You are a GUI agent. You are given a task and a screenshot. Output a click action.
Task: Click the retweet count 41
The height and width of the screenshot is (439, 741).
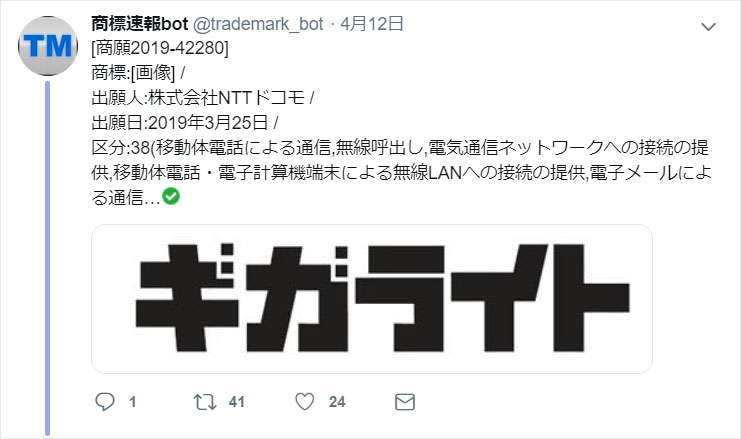(236, 402)
